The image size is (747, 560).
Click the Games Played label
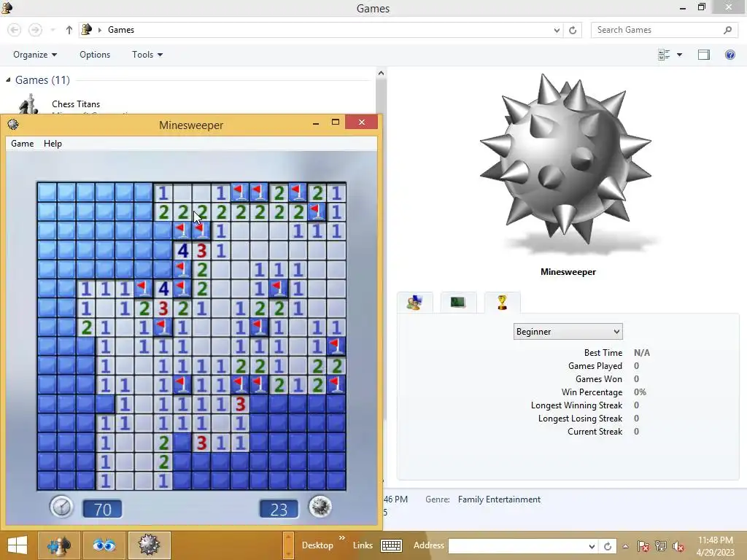[595, 366]
